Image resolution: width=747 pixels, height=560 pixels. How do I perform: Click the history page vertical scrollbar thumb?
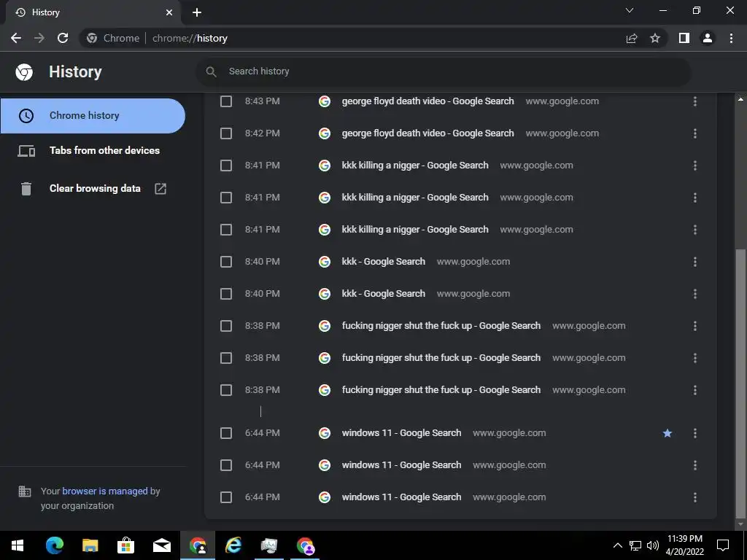(740, 382)
